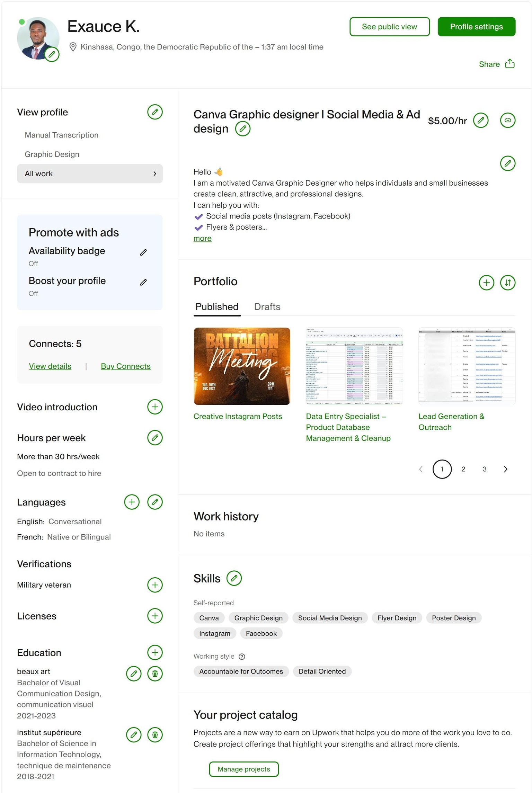Click See public view button
Viewport: 532px width, 793px height.
(x=390, y=27)
